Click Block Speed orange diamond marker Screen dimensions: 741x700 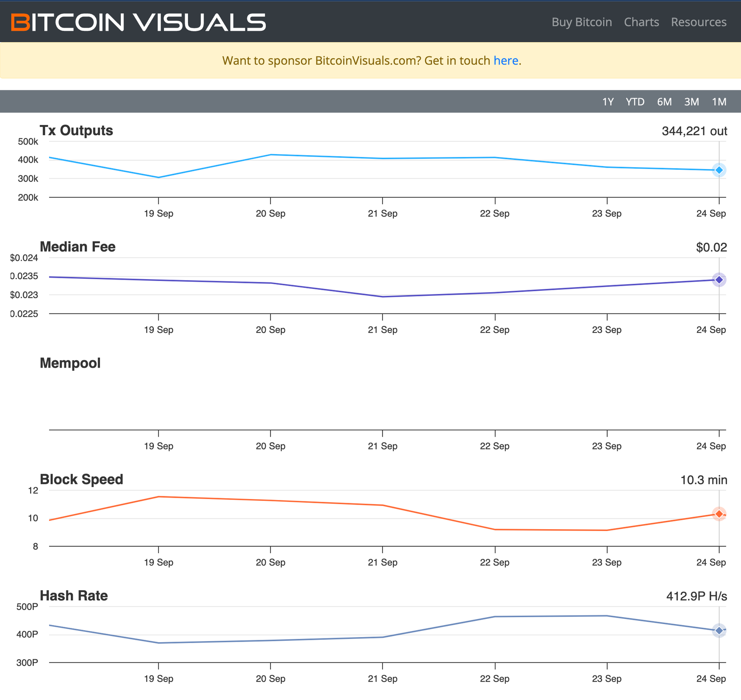(x=719, y=514)
